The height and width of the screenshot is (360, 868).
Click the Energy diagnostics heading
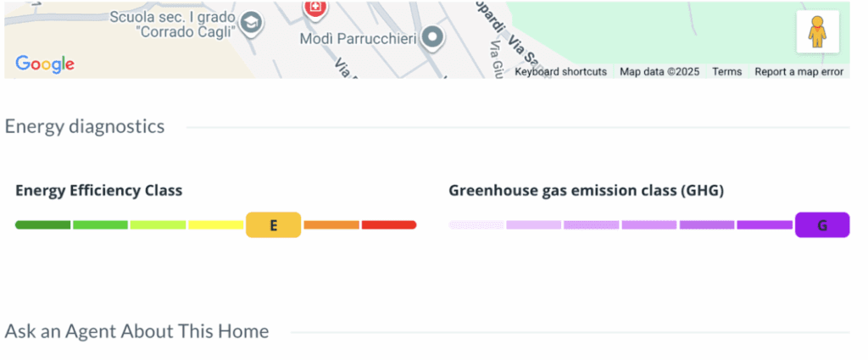[85, 127]
